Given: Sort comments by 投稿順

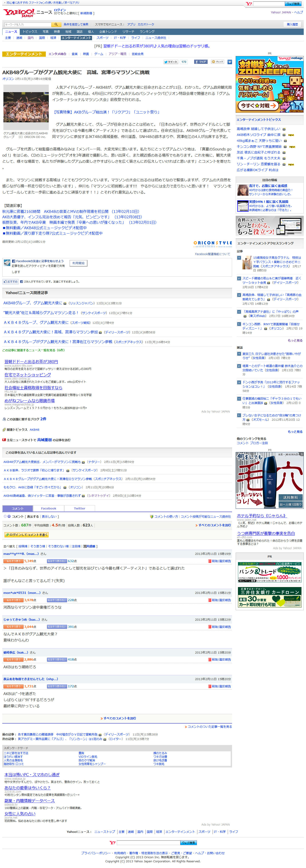Looking at the screenshot, I should pos(23,546).
